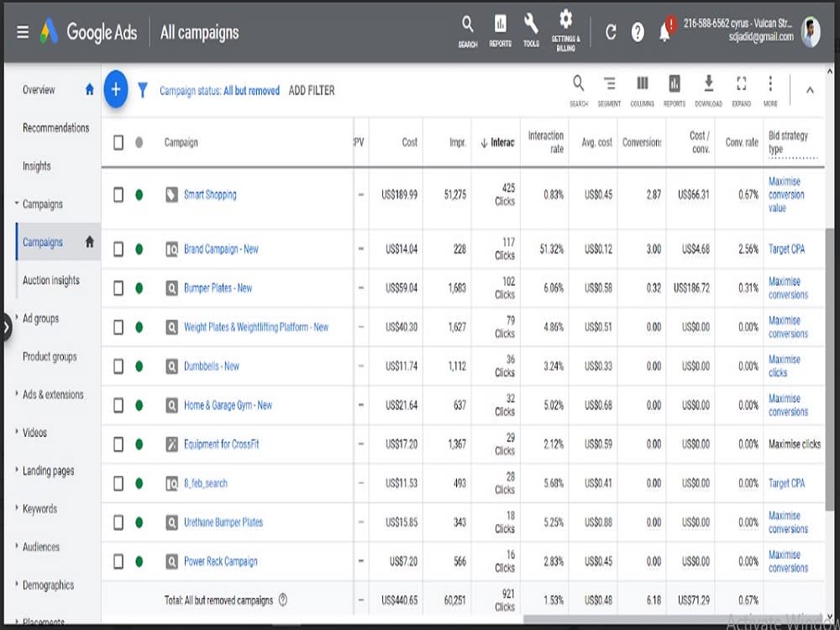Click the Overview home icon
This screenshot has height=630, width=840.
[90, 90]
